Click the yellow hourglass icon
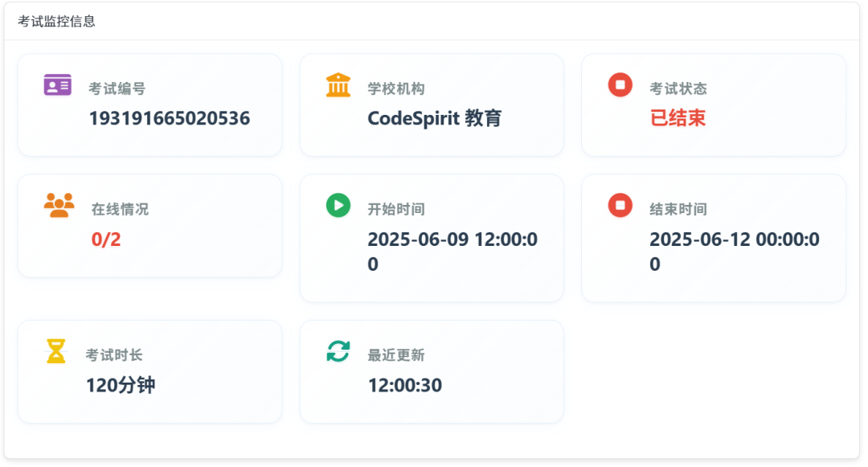This screenshot has height=467, width=868. [56, 351]
